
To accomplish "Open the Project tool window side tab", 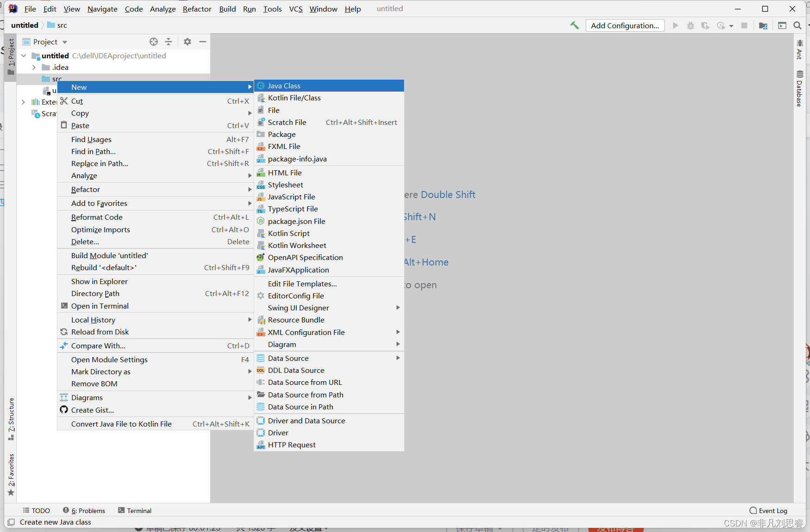I will point(11,57).
